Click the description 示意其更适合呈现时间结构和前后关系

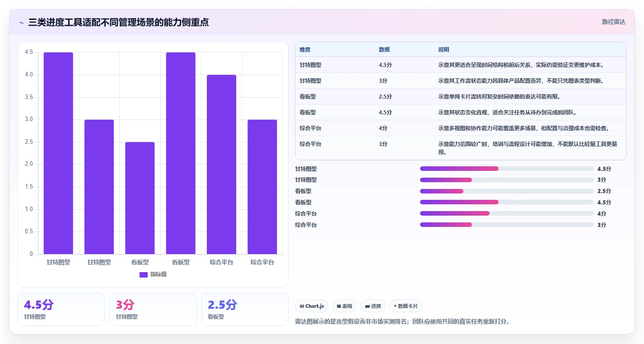pos(485,65)
